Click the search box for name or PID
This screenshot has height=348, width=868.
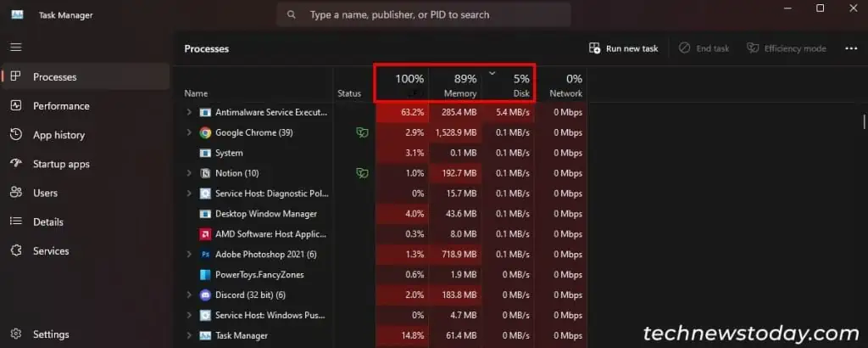pos(424,15)
